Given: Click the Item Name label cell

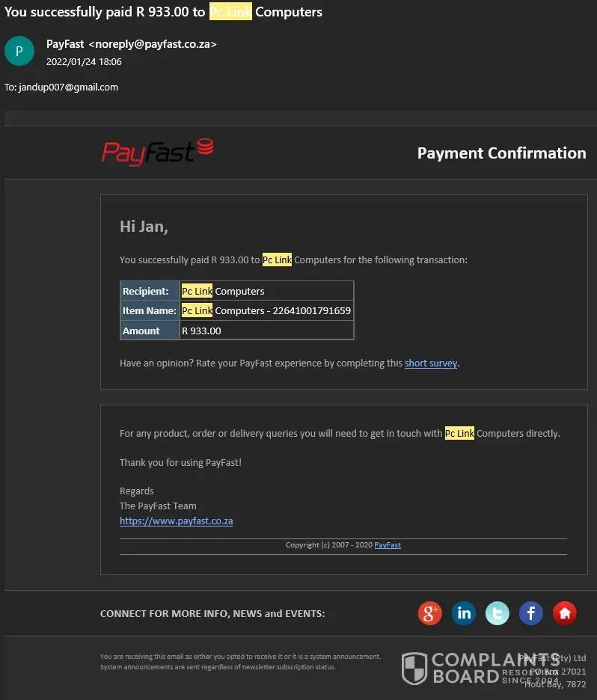Looking at the screenshot, I should pyautogui.click(x=150, y=310).
